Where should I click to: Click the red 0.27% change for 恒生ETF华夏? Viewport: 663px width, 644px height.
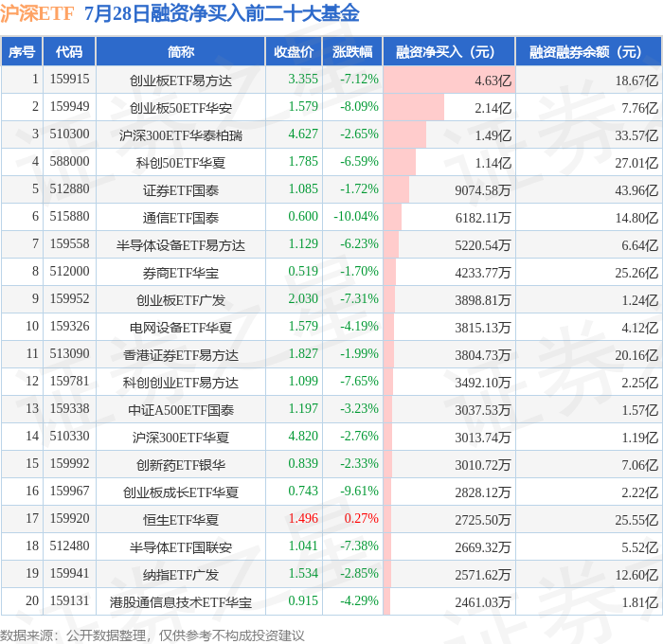(361, 518)
